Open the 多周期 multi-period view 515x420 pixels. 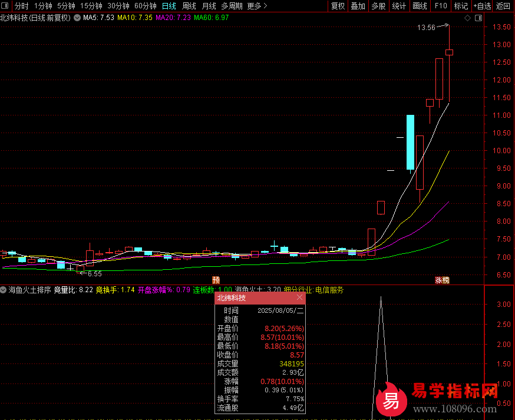tap(232, 6)
